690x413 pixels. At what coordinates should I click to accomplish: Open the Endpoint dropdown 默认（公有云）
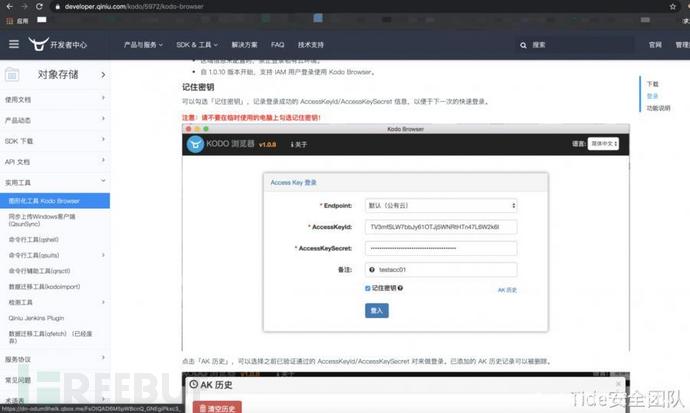click(x=441, y=205)
